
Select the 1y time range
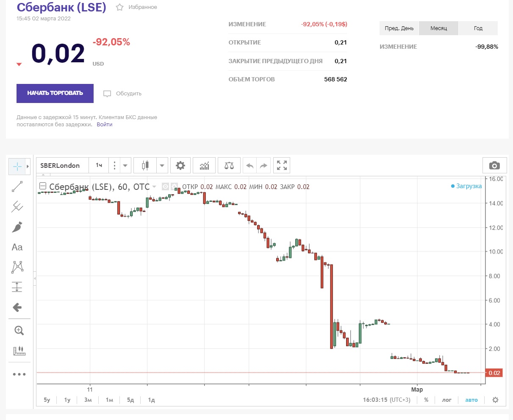(67, 400)
